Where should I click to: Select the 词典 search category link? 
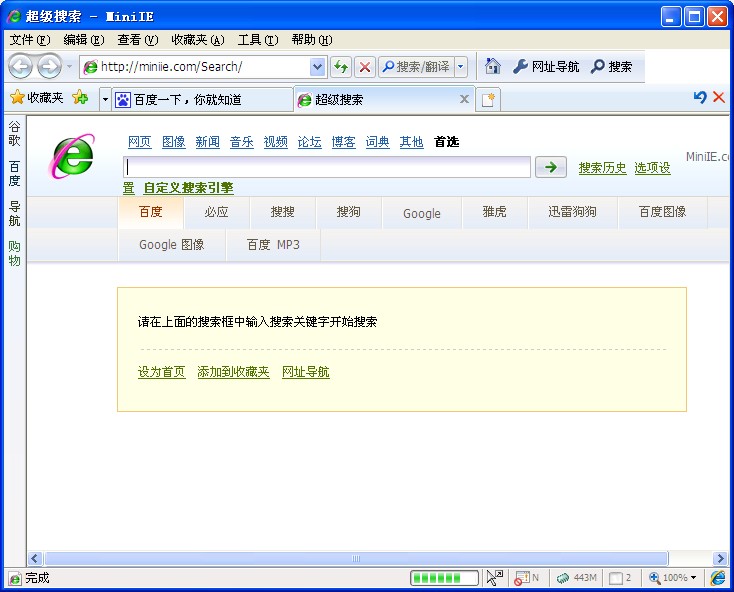pos(377,142)
